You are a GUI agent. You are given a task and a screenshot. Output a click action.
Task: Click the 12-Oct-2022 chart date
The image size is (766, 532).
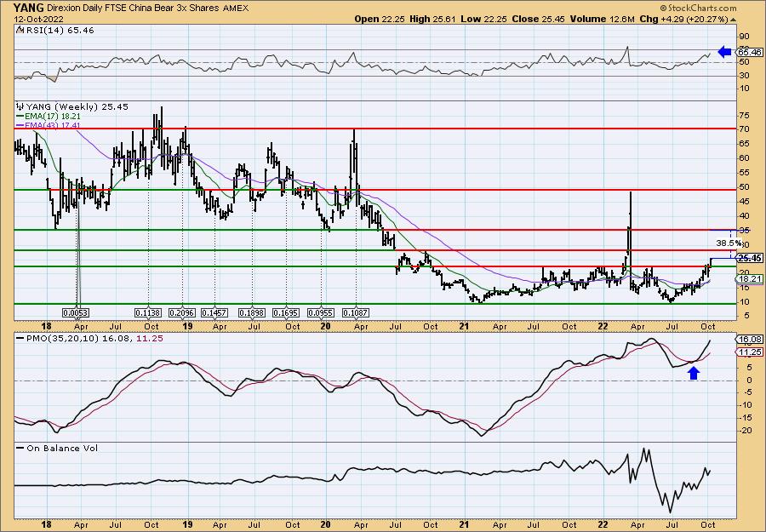pos(37,19)
